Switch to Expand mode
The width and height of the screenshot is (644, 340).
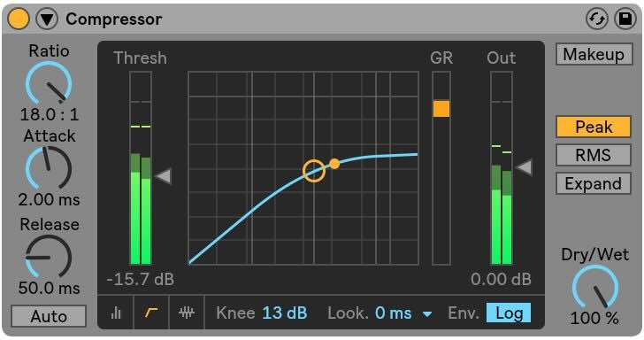(594, 183)
